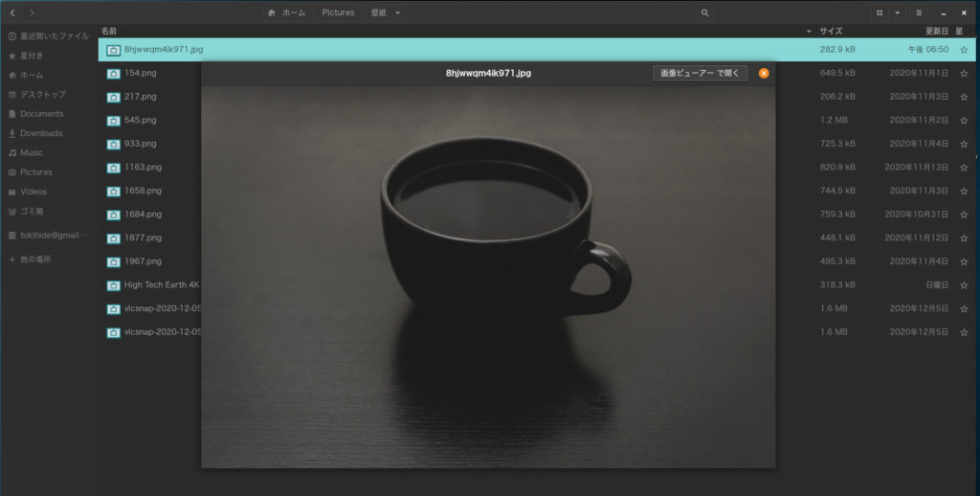Open the view options dropdown arrow
This screenshot has width=980, height=496.
coord(898,12)
